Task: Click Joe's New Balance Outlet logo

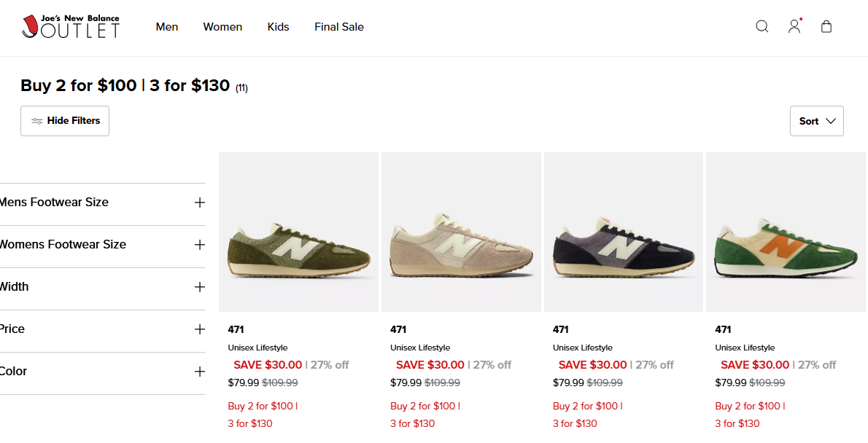Action: pos(71,27)
